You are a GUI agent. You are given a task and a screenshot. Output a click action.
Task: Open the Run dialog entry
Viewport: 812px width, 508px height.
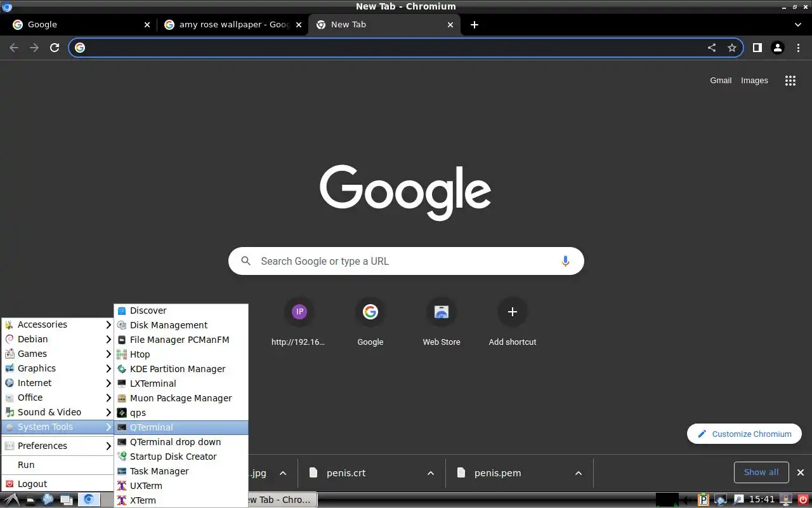pyautogui.click(x=58, y=465)
